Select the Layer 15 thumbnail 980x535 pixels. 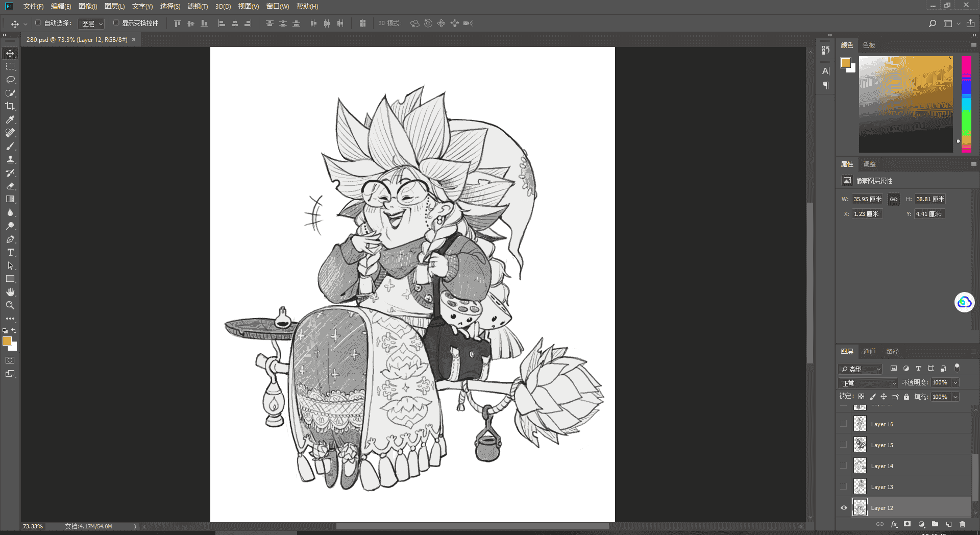(x=860, y=445)
